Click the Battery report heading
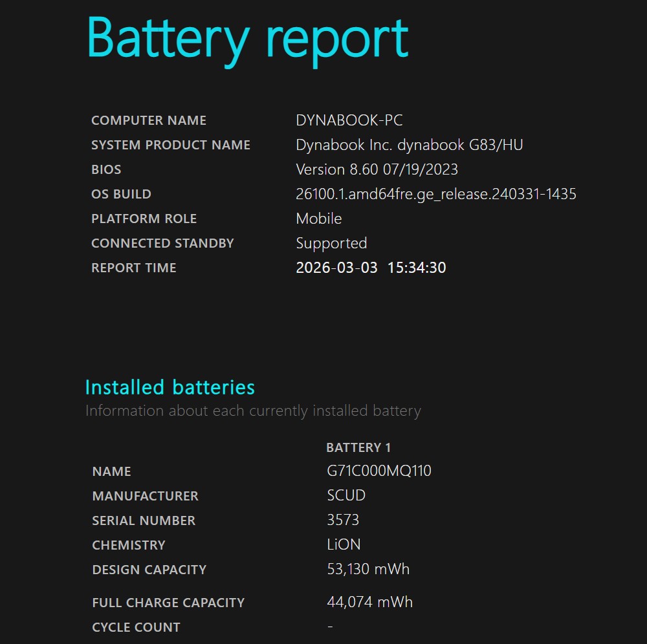The image size is (647, 644). pyautogui.click(x=248, y=38)
